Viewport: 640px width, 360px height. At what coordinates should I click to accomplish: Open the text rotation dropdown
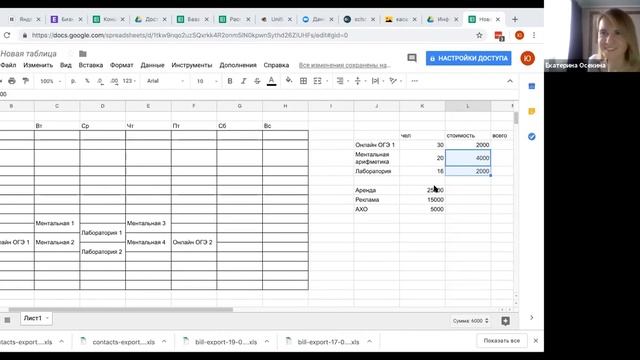point(396,81)
